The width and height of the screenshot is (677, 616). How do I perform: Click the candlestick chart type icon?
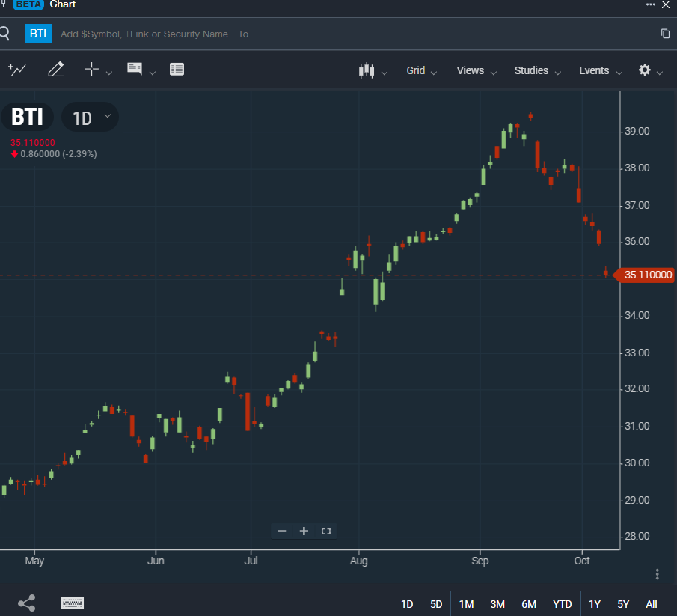pos(367,70)
